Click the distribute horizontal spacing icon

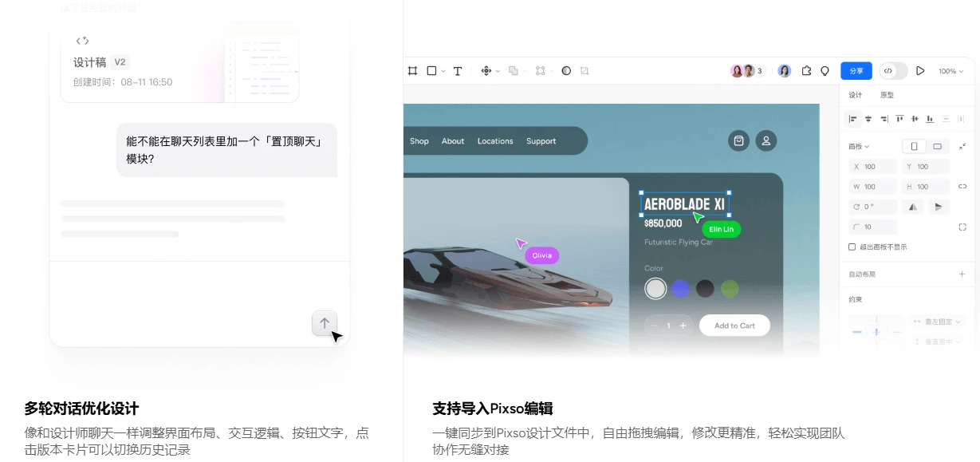961,119
